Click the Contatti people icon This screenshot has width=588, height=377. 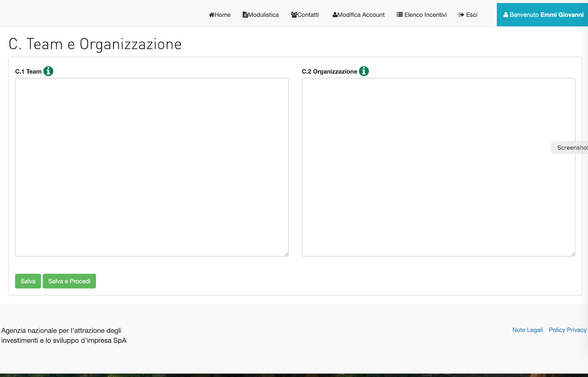click(294, 15)
